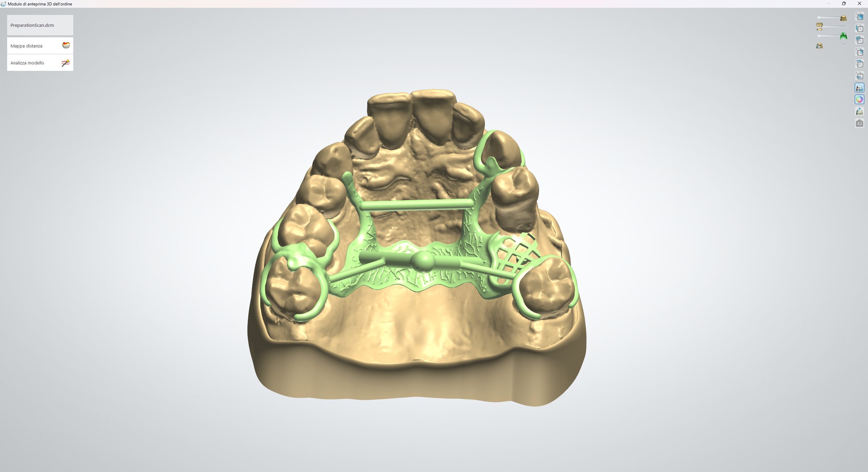
Task: Select the A2 tooth shade icon
Action: [x=860, y=122]
